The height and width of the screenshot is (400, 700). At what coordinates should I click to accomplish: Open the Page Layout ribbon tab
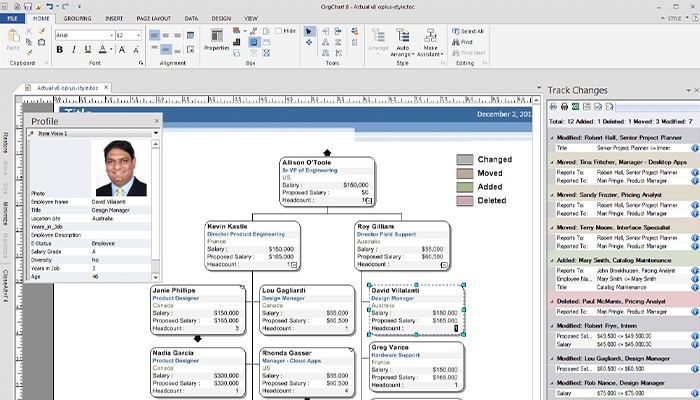(x=153, y=18)
